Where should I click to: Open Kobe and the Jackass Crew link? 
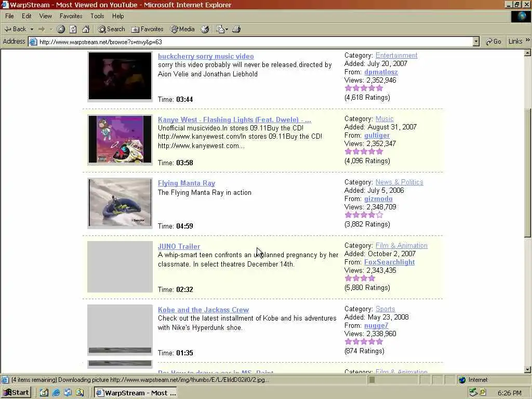coord(203,310)
